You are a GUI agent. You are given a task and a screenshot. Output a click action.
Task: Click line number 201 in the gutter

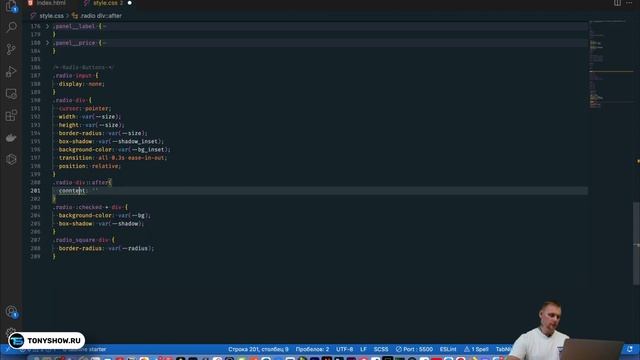pos(35,191)
